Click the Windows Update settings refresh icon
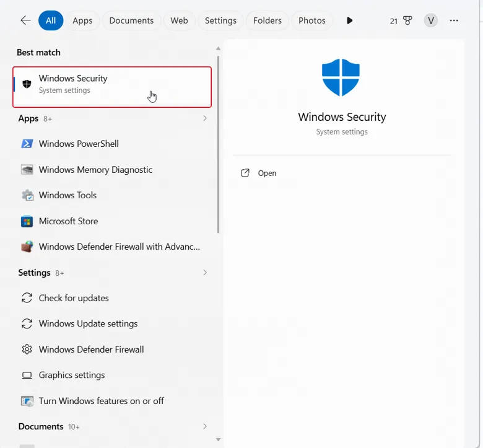The image size is (483, 448). click(27, 323)
